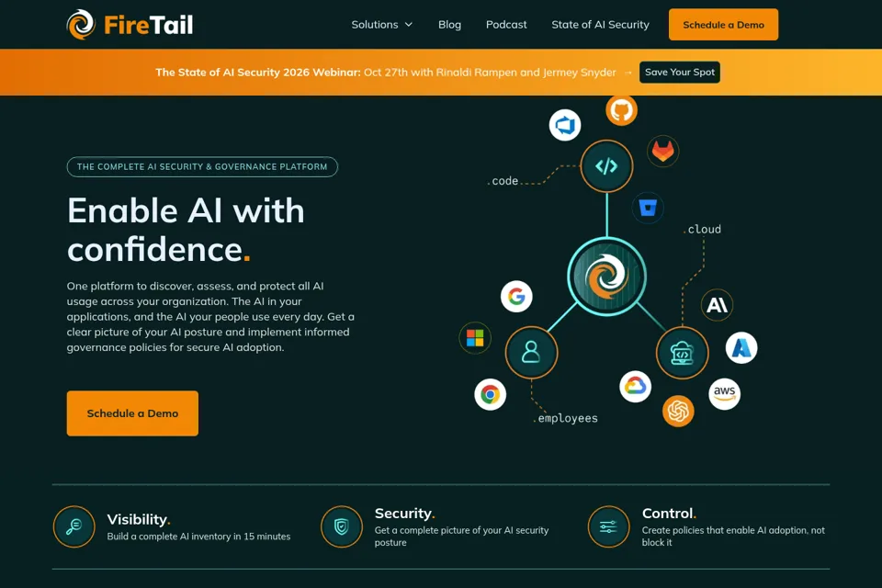Click the Azure A icon

tap(741, 347)
